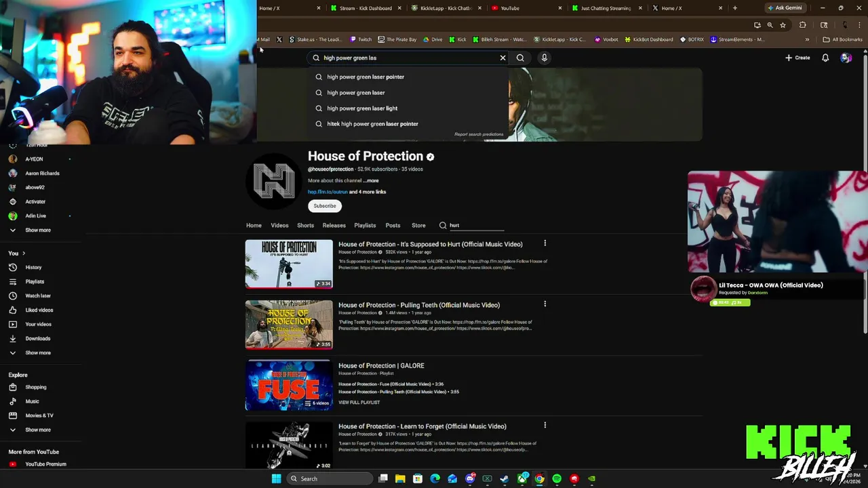This screenshot has width=868, height=488.
Task: Open 'House of Protection | GALORE' playlist title
Action: [x=381, y=365]
